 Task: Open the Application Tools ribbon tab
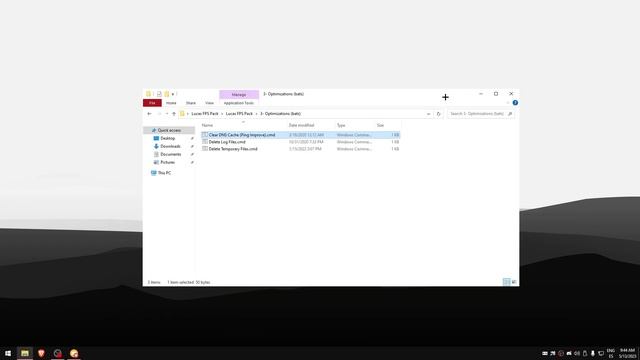coord(239,103)
